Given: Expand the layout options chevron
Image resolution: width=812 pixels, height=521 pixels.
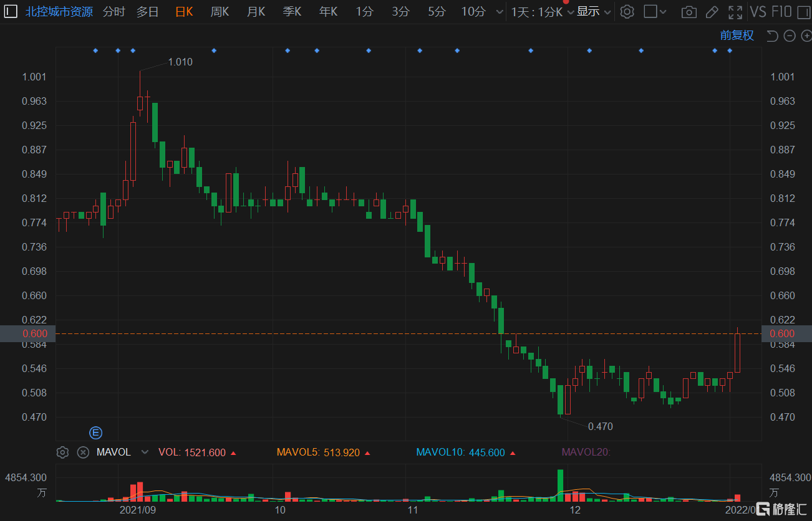Looking at the screenshot, I should click(663, 12).
